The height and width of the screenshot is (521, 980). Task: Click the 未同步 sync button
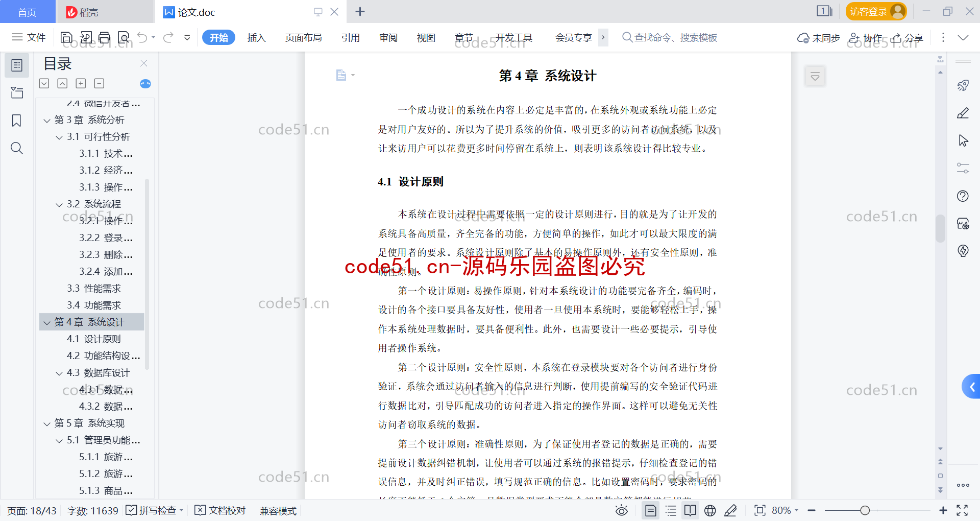(x=819, y=38)
